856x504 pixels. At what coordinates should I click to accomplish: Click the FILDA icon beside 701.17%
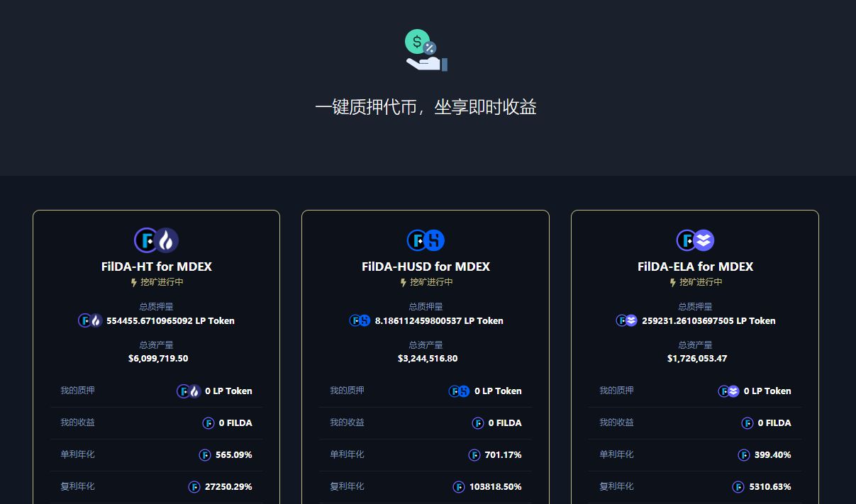474,454
